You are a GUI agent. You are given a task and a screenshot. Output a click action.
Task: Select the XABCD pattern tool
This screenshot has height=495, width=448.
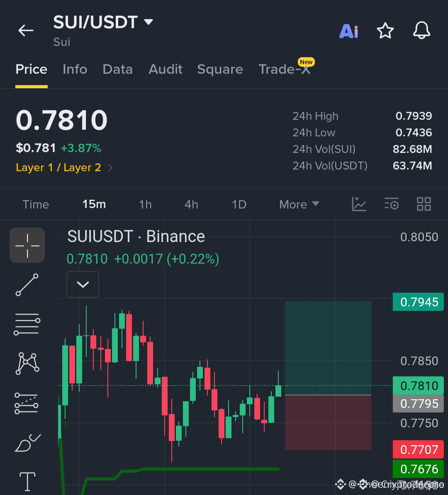click(x=27, y=364)
